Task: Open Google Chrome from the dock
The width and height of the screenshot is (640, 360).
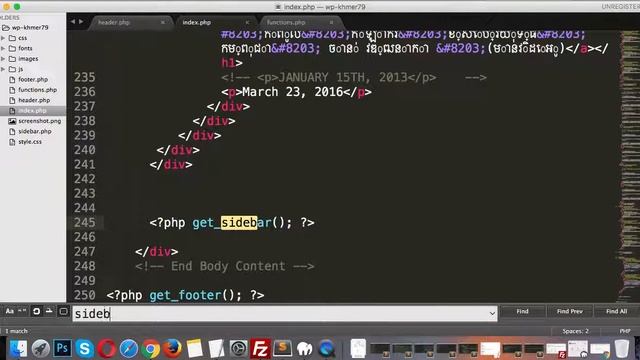Action: click(x=151, y=349)
